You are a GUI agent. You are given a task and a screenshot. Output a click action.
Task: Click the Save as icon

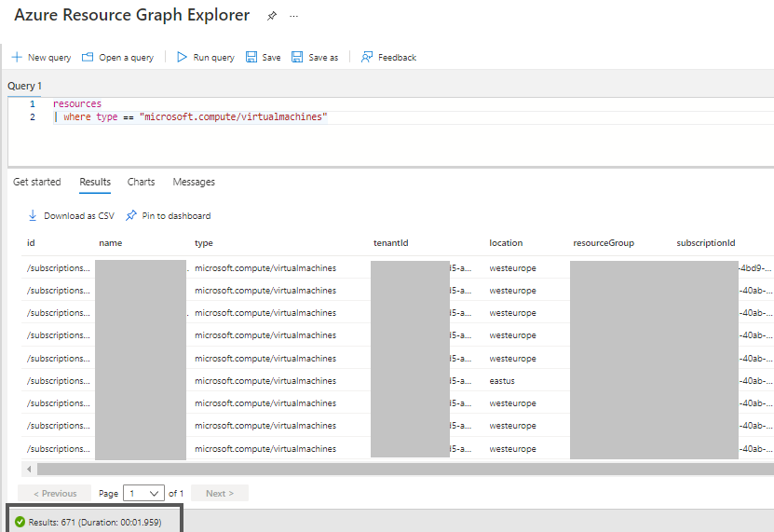(297, 57)
